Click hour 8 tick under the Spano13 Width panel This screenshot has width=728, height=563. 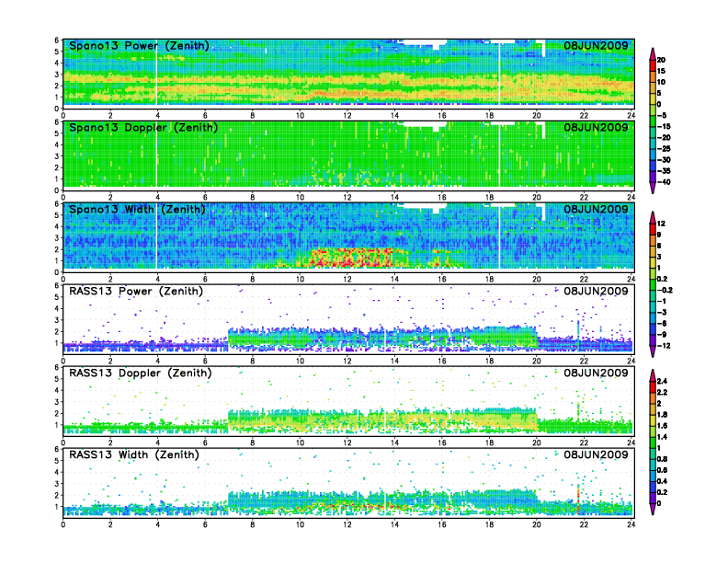(x=253, y=279)
